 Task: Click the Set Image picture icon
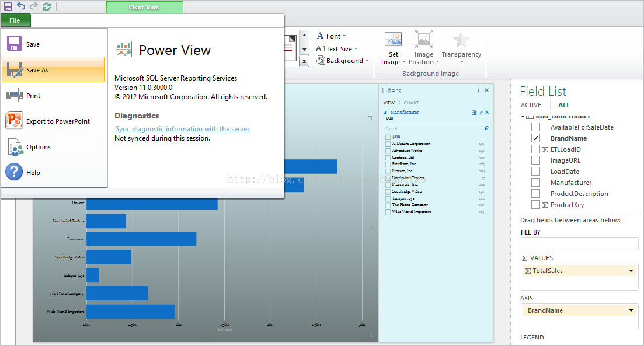point(393,40)
